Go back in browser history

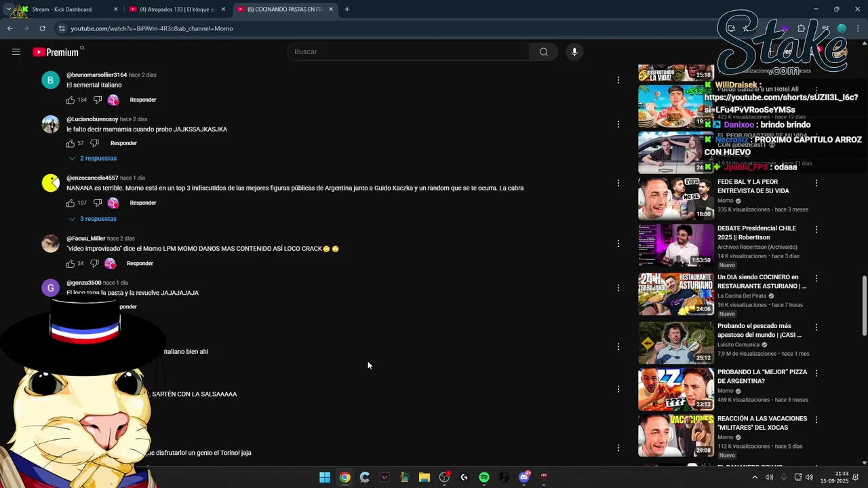pyautogui.click(x=9, y=28)
